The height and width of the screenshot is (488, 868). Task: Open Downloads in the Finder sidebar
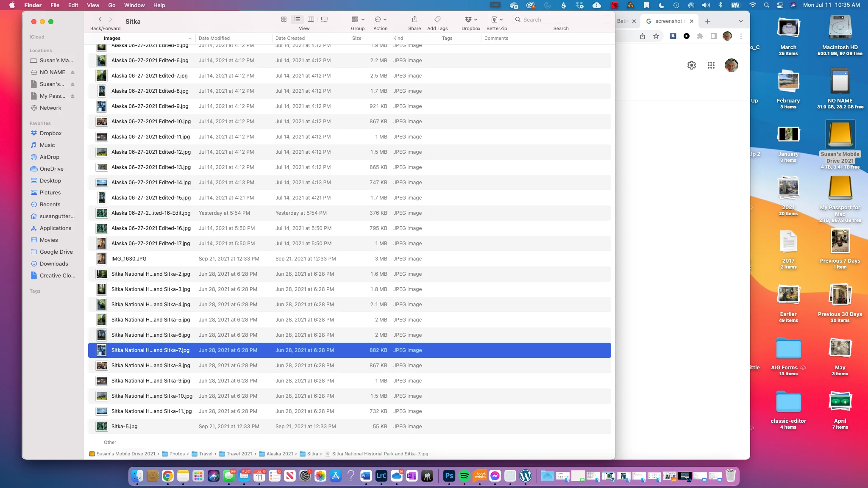tap(54, 263)
